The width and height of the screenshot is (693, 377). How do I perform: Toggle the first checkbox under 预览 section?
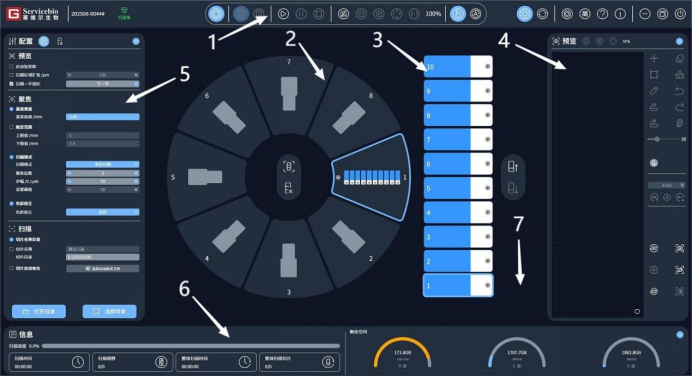click(x=11, y=66)
